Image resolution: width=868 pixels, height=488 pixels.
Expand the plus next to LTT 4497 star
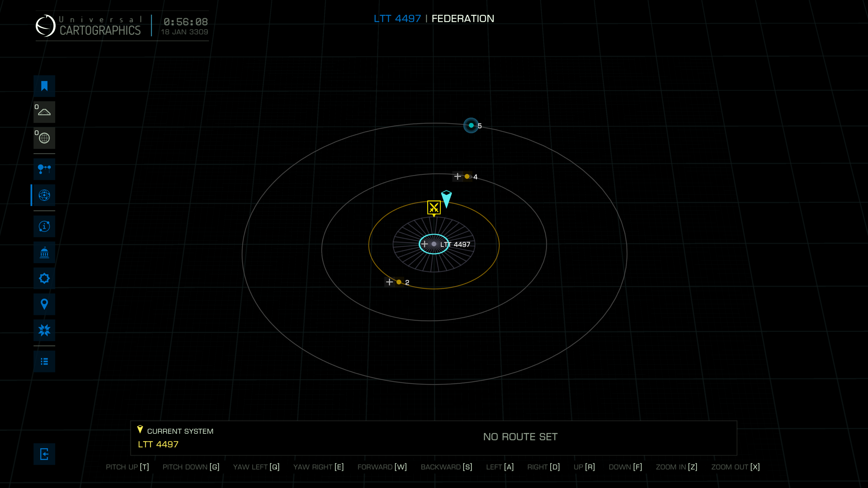[425, 244]
